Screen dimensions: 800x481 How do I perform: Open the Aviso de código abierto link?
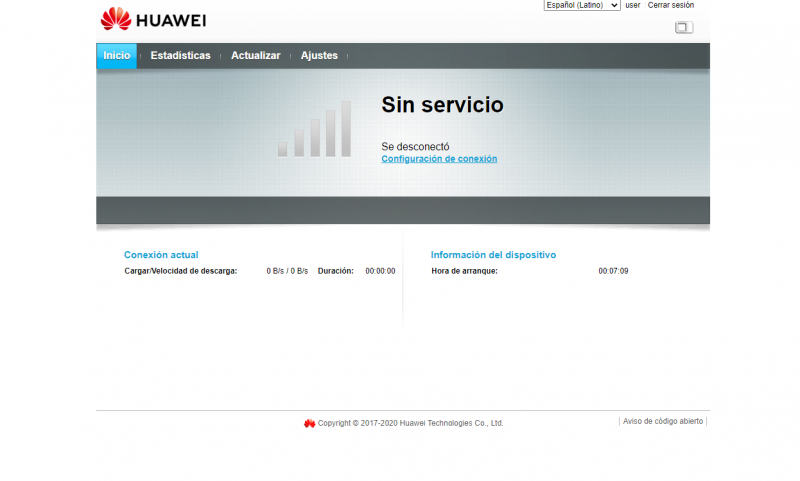[x=662, y=422]
